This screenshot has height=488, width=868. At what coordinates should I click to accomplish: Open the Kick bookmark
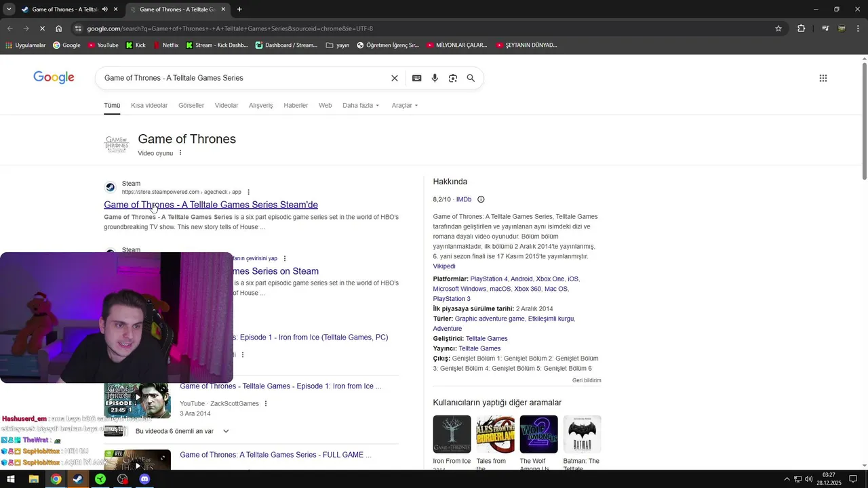(x=136, y=45)
